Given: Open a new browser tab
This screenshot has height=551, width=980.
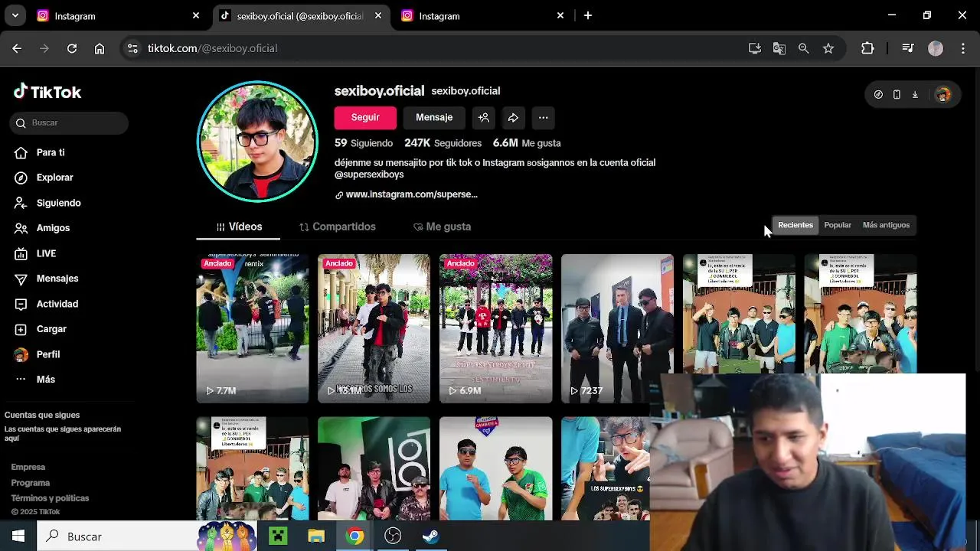Looking at the screenshot, I should click(588, 15).
